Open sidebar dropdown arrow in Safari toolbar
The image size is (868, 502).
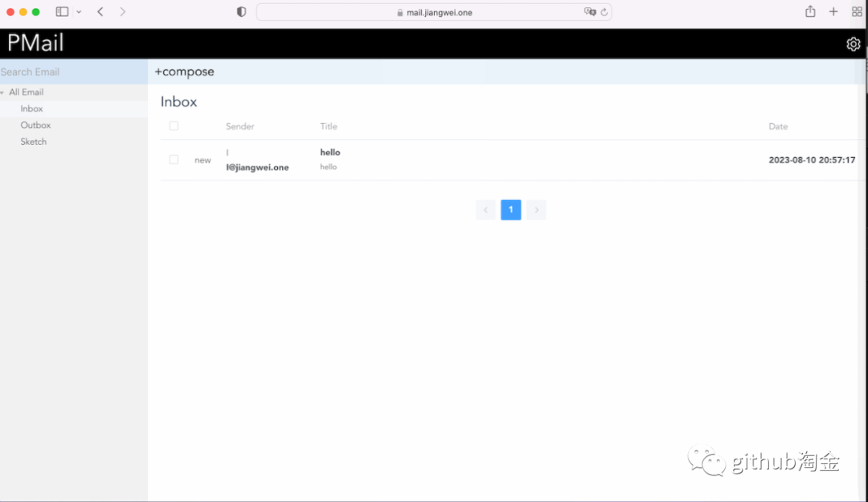click(x=79, y=12)
